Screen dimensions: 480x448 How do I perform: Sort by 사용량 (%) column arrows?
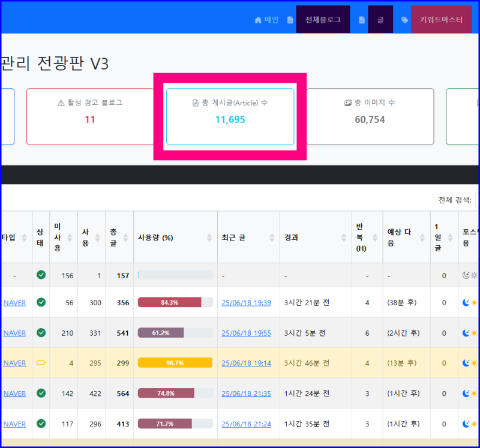pos(209,237)
